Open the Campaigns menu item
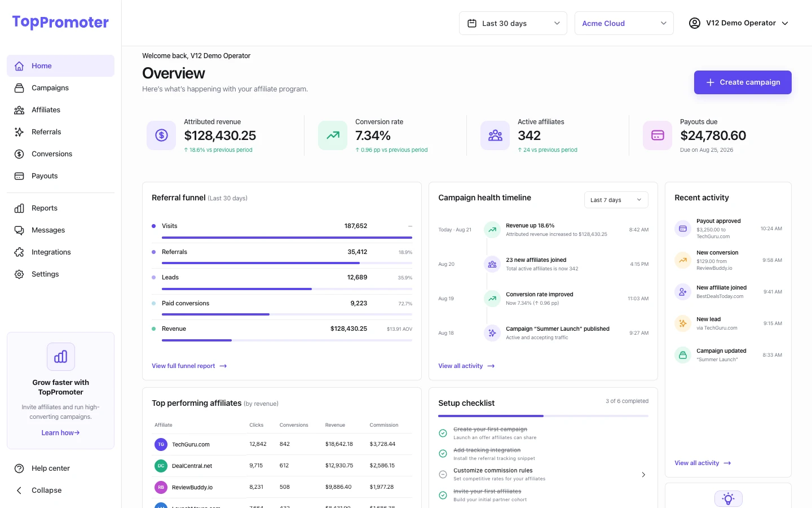Viewport: 812px width, 508px height. [x=61, y=88]
